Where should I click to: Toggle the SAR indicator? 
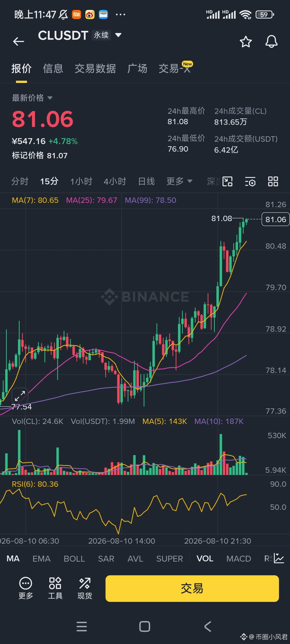(x=106, y=559)
